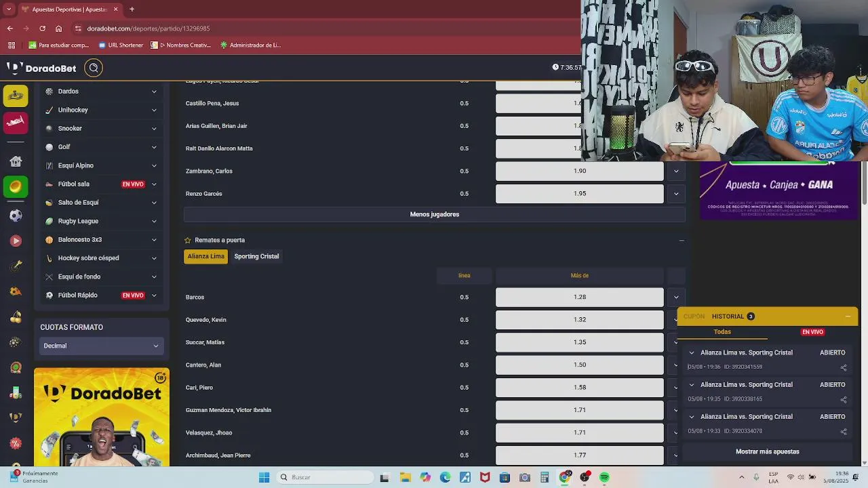Expand the Unihockey sport category
The height and width of the screenshot is (488, 868).
154,110
